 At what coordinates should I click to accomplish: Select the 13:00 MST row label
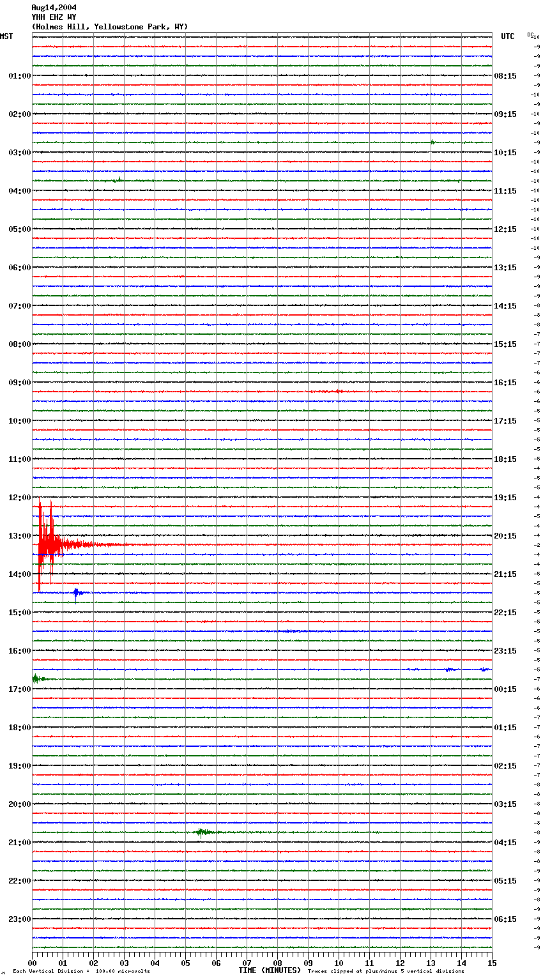19,536
